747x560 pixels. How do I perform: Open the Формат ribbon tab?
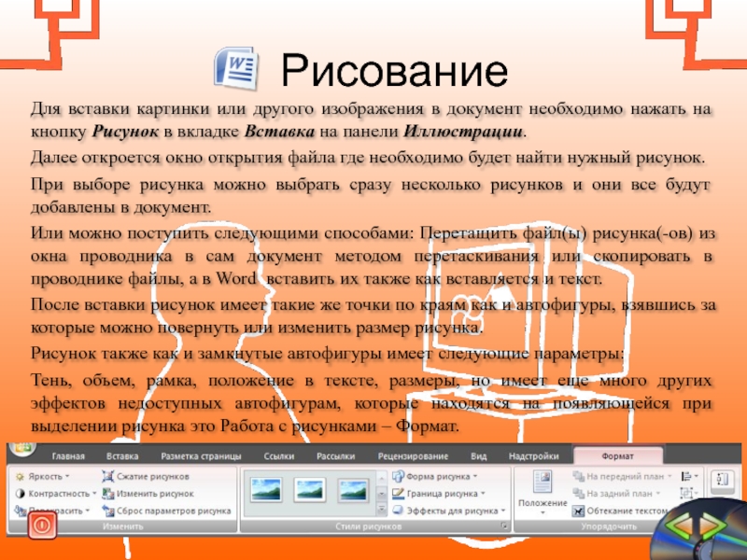click(617, 456)
